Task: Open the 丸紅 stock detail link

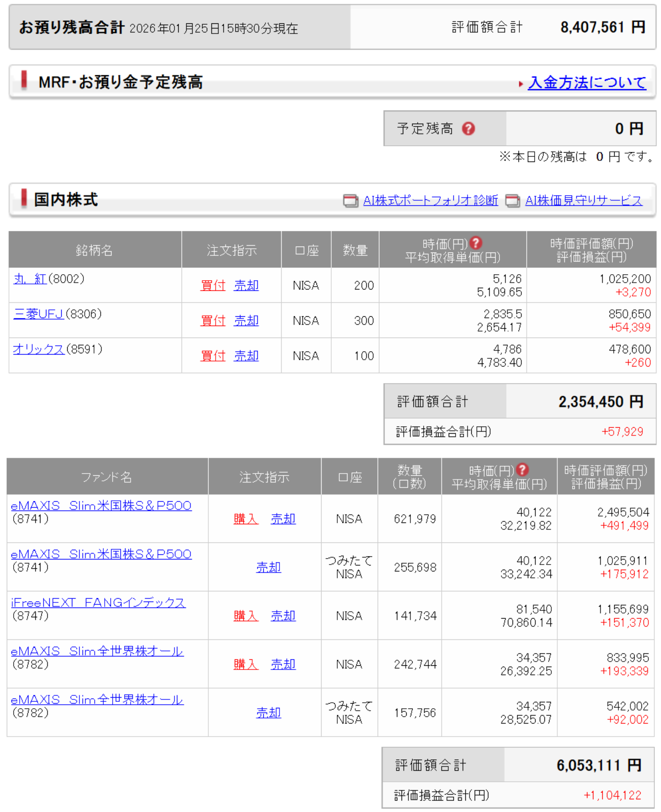Action: [30, 279]
